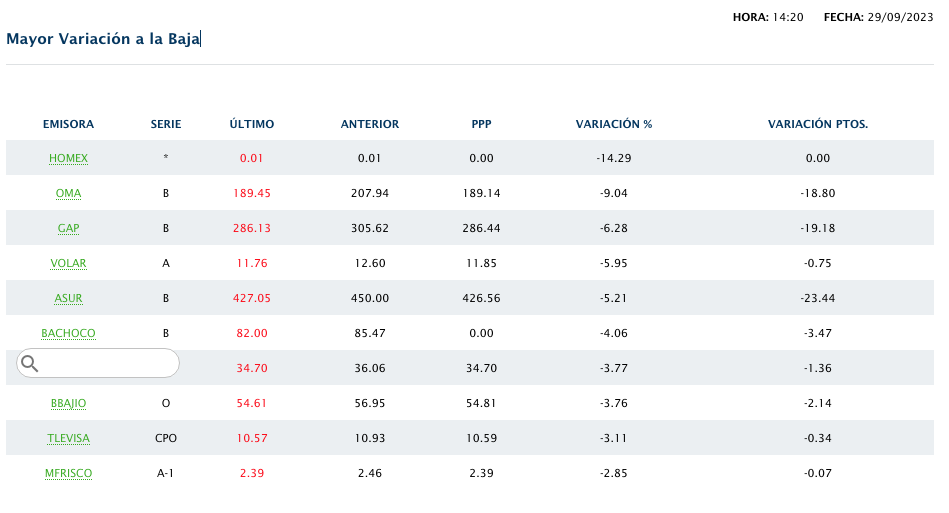Click the ANTERIOR column header
The height and width of the screenshot is (513, 949).
(369, 124)
